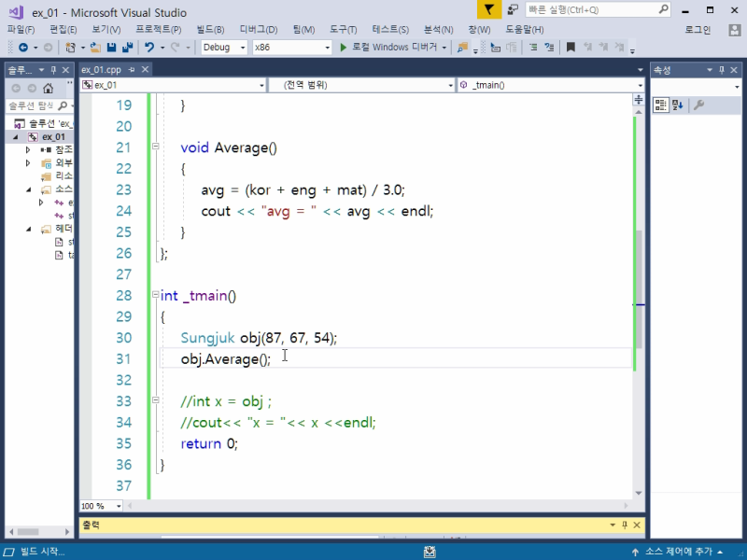The image size is (747, 560).
Task: Click the Property Pages wrench icon
Action: (x=698, y=105)
